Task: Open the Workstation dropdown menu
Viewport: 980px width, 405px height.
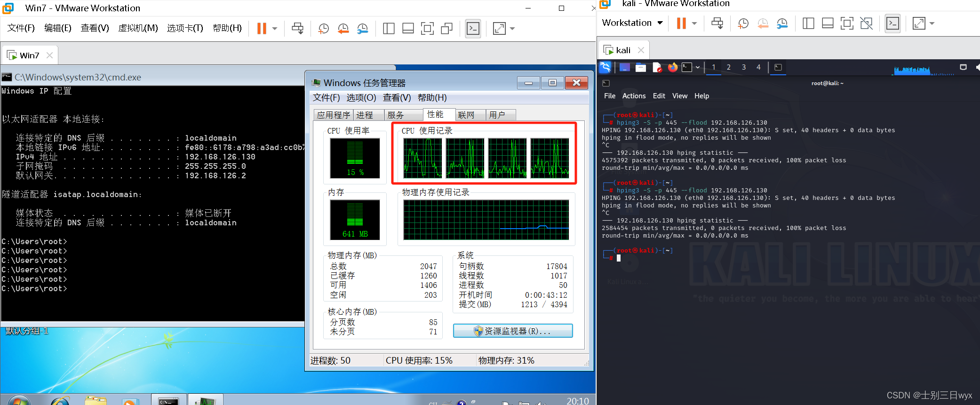Action: tap(632, 23)
